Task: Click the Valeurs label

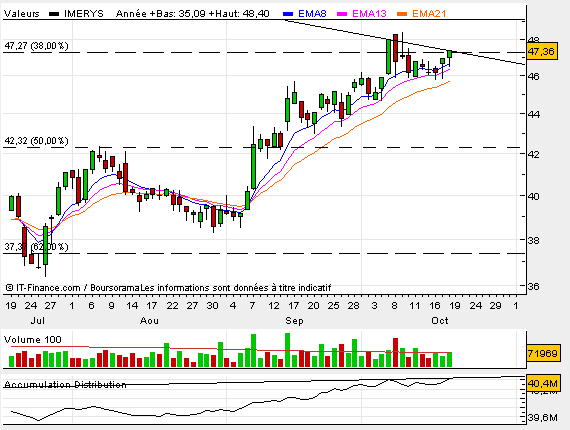Action: [22, 14]
